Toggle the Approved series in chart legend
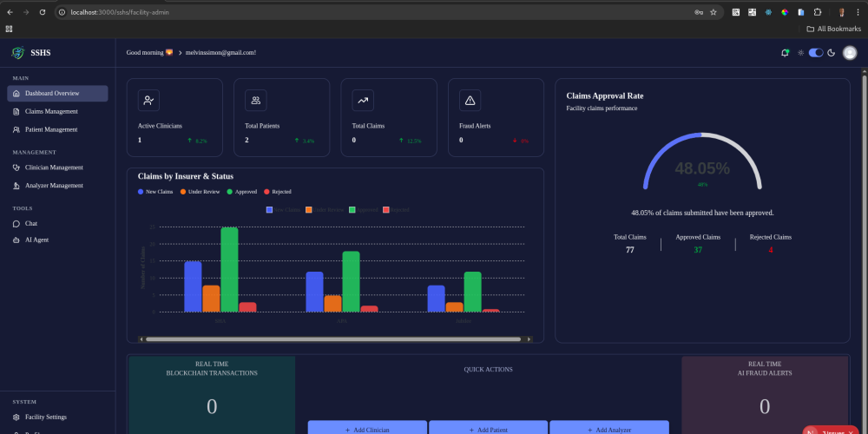The image size is (868, 434). (352, 209)
